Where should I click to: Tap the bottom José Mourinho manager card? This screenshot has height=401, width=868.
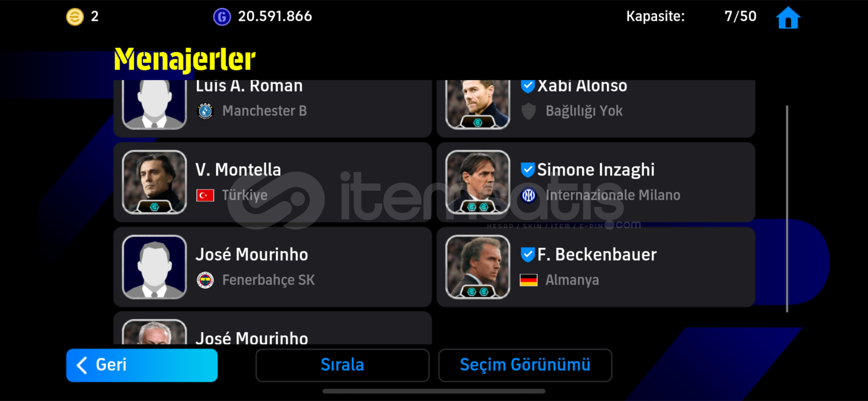pos(273,328)
